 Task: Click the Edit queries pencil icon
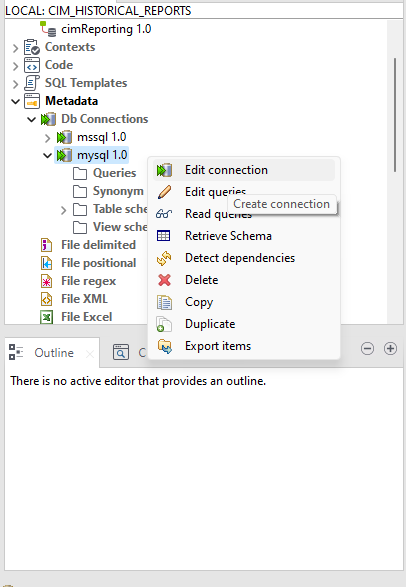coord(164,192)
